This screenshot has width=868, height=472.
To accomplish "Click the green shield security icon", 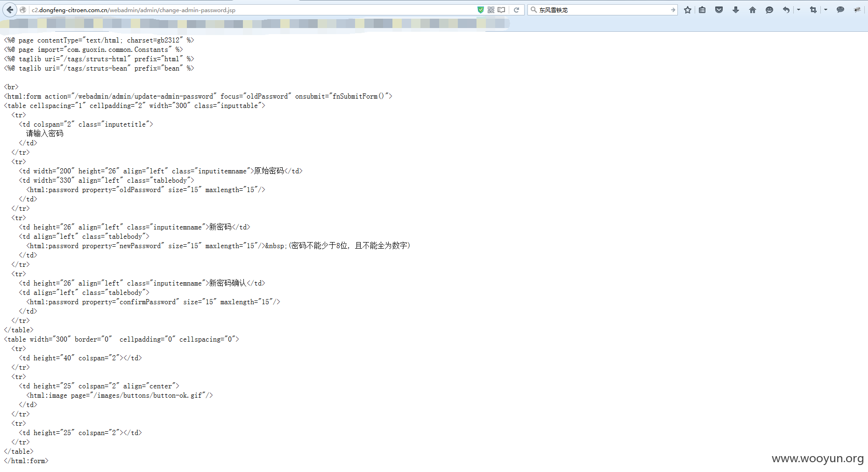I will coord(481,10).
